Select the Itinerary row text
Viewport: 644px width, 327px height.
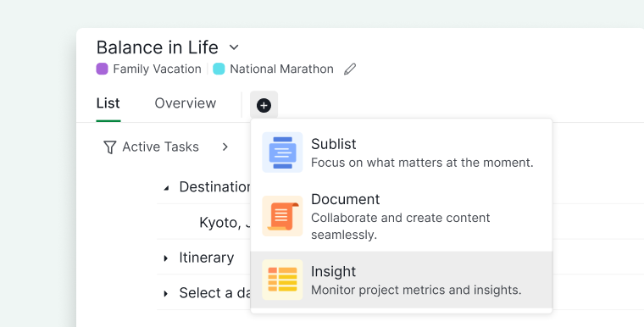207,258
